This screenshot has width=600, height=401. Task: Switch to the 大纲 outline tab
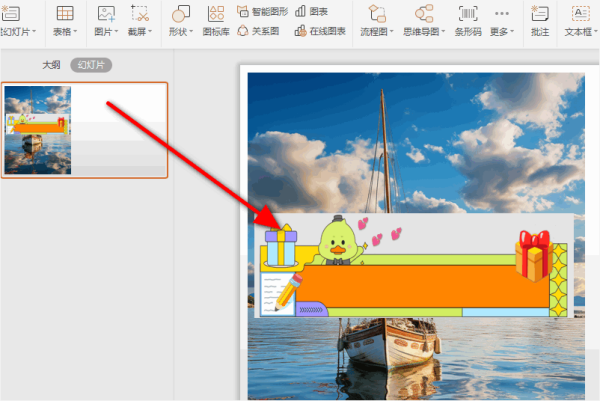[51, 65]
